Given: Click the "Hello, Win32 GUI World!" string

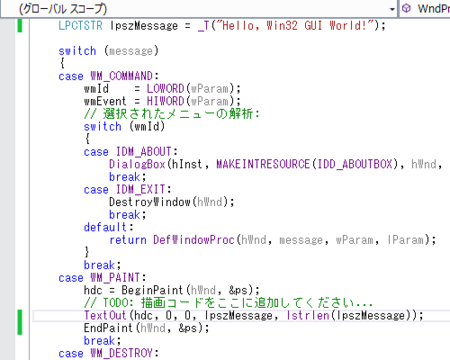Looking at the screenshot, I should [x=296, y=26].
